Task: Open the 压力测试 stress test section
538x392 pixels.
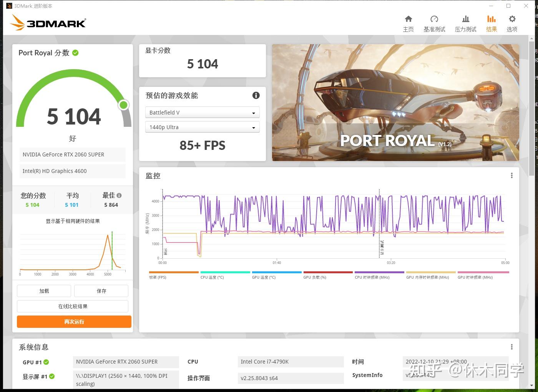Action: (465, 23)
